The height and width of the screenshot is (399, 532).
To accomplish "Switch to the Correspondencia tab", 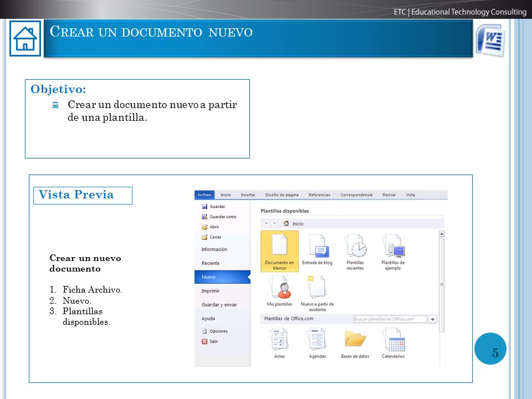I will (356, 195).
